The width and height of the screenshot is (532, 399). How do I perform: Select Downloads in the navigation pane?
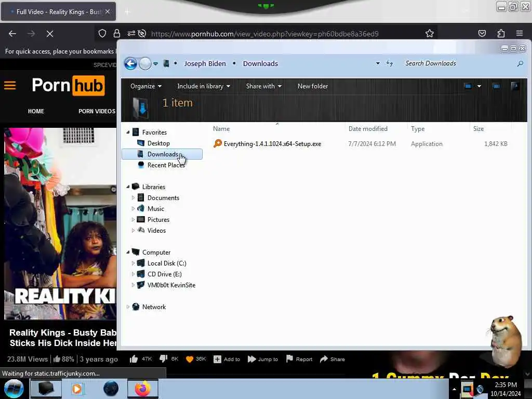click(162, 154)
